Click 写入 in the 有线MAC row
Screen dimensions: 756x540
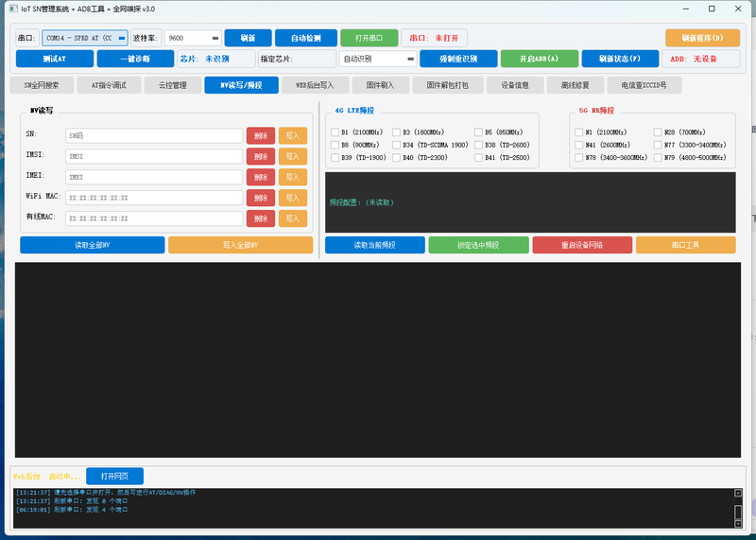[293, 218]
